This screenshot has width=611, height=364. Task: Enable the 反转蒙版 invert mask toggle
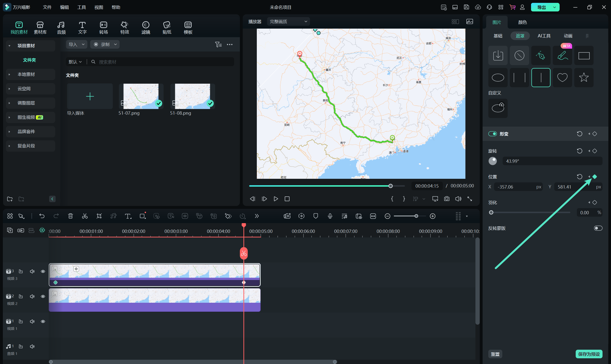598,228
